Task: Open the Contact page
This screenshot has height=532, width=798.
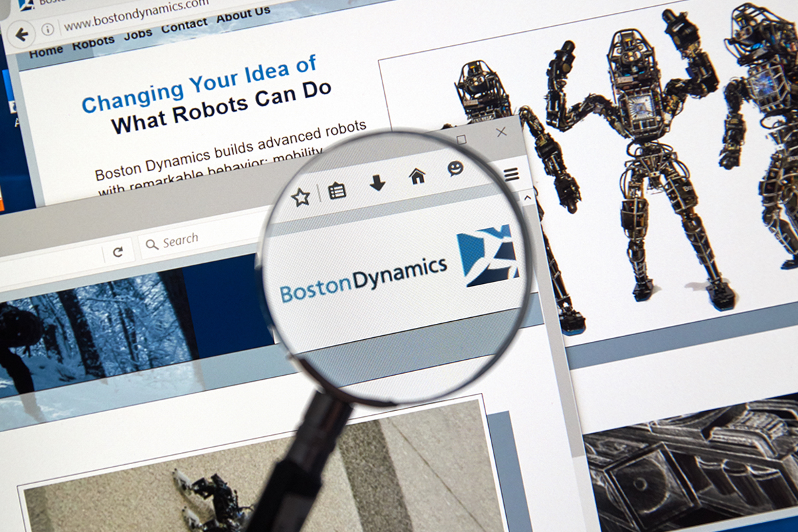Action: [x=184, y=27]
